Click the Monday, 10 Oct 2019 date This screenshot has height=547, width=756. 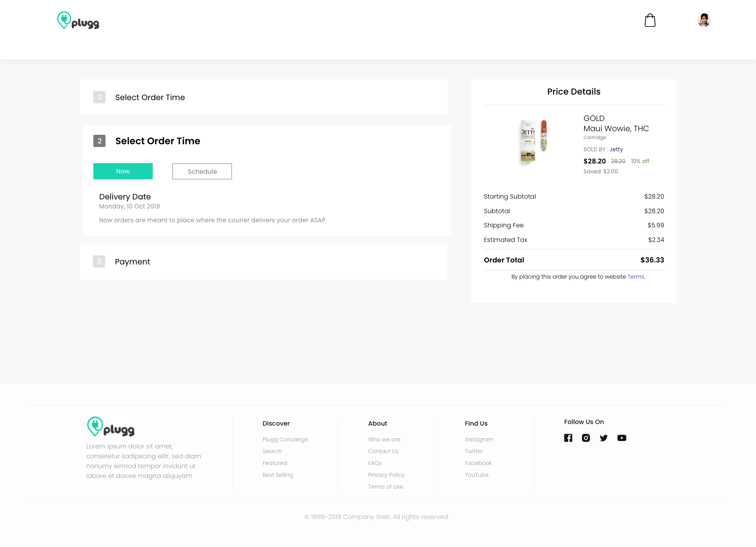click(130, 207)
